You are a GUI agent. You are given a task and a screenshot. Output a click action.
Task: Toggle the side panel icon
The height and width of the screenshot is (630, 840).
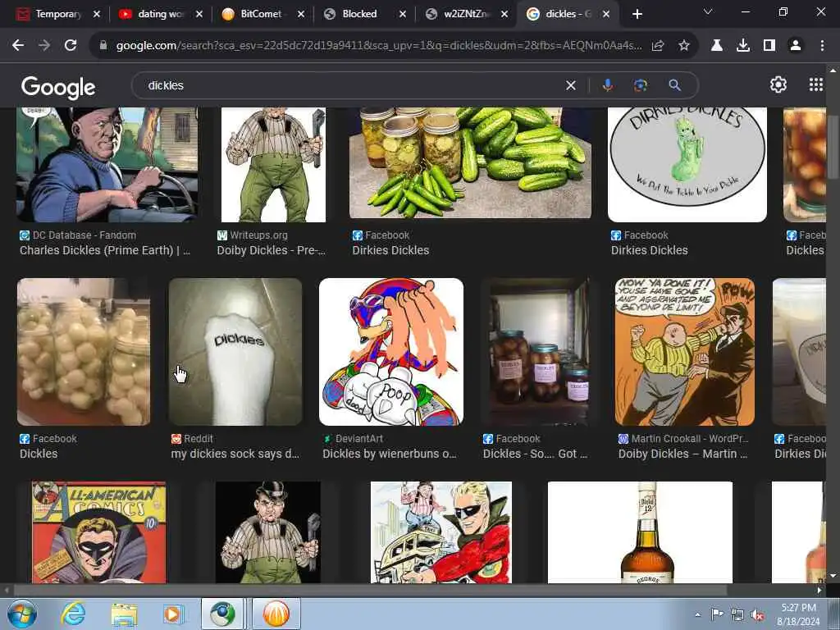[769, 46]
